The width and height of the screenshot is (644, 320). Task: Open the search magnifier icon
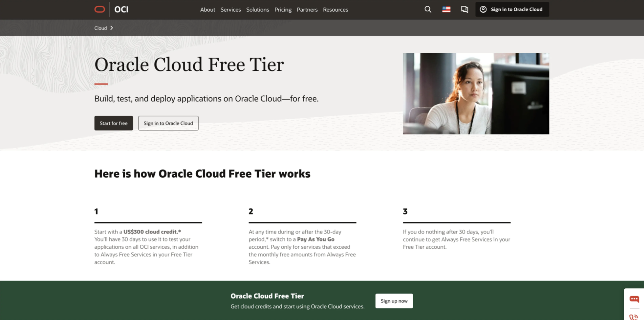[x=428, y=9]
